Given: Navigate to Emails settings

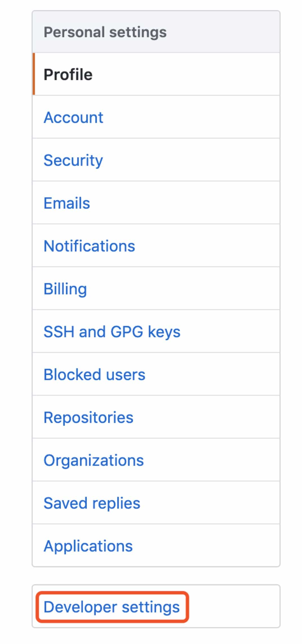Looking at the screenshot, I should tap(156, 203).
